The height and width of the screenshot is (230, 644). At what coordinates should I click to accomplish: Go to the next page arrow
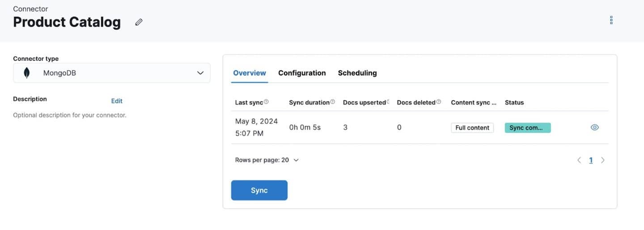(x=602, y=160)
